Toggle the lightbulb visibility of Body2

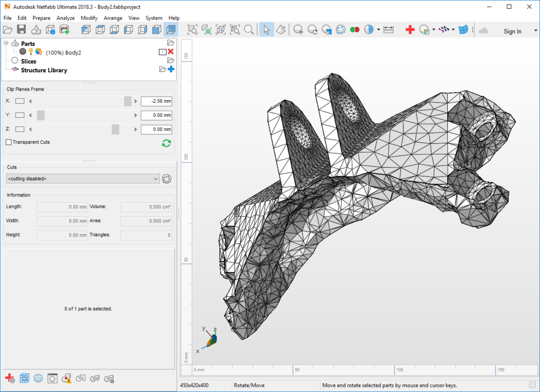pos(31,52)
